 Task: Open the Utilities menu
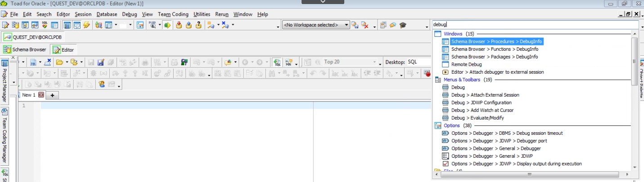coord(202,14)
